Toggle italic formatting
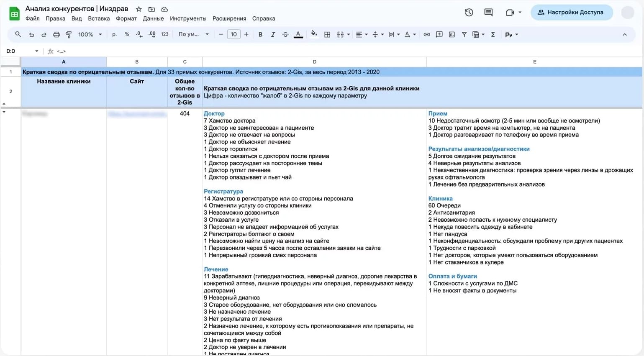 pos(273,35)
